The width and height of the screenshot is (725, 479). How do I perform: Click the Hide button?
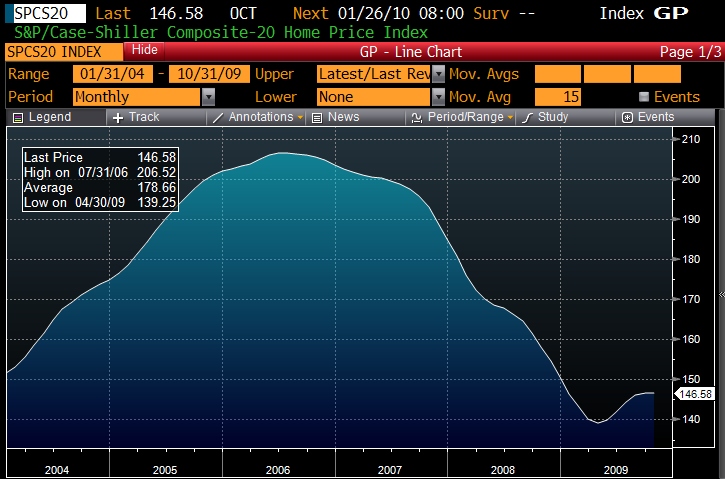pos(145,50)
